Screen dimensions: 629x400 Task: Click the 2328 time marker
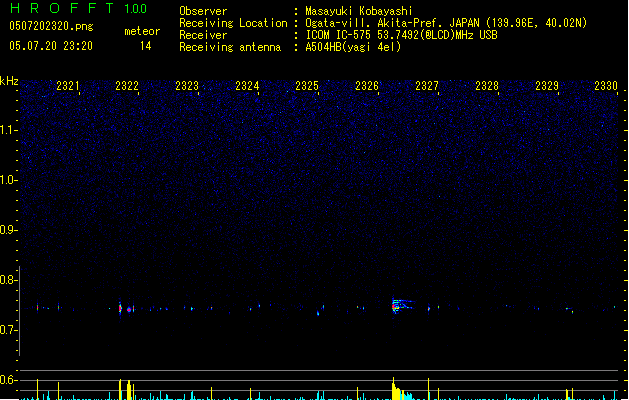(487, 86)
